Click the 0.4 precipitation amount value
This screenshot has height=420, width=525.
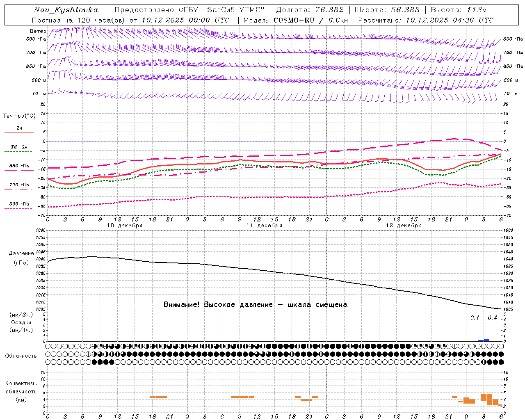(492, 318)
